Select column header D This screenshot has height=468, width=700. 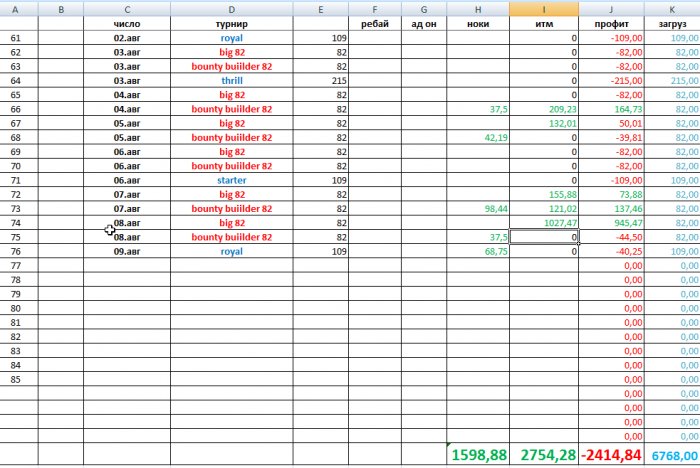[x=231, y=9]
